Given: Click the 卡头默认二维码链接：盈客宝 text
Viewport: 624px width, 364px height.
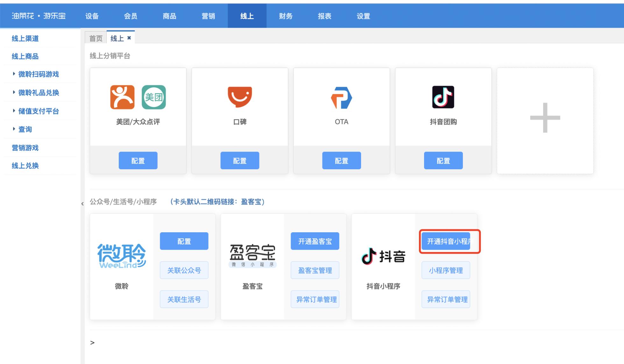Looking at the screenshot, I should pos(217,202).
